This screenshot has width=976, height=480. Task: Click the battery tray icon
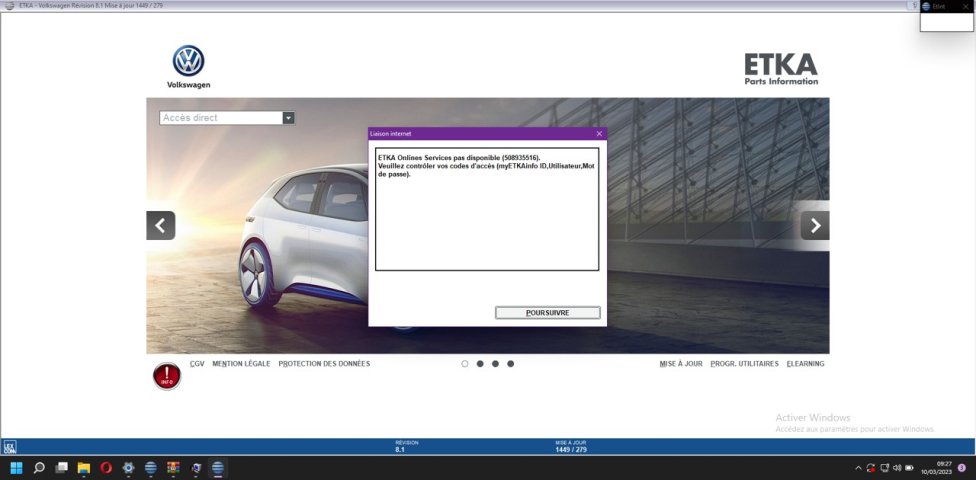pyautogui.click(x=909, y=468)
